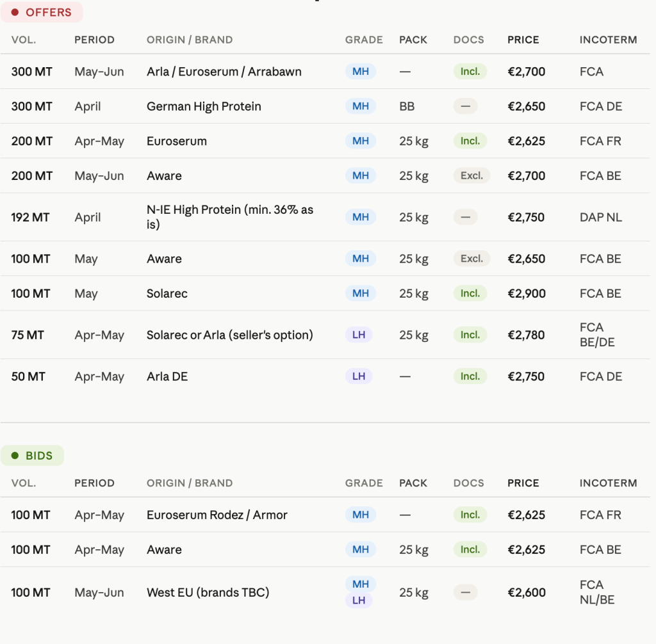Click the €2,780 offer price
This screenshot has width=656, height=644.
pyautogui.click(x=526, y=335)
